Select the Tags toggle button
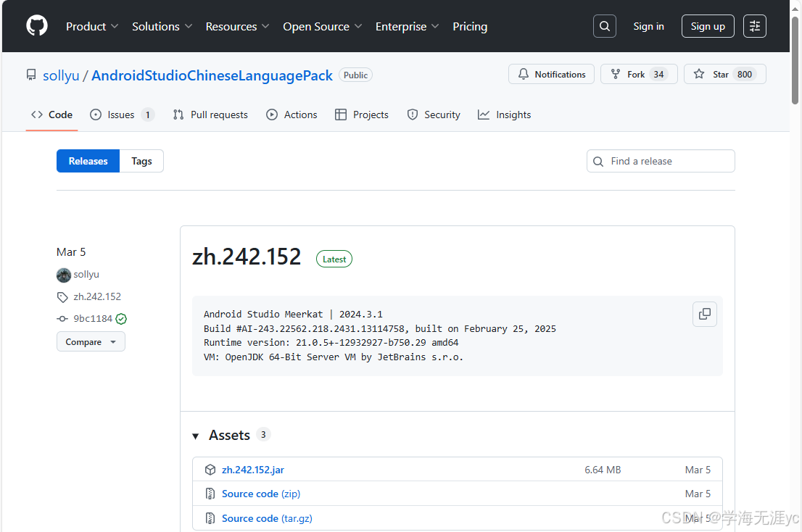This screenshot has width=802, height=532. point(141,161)
